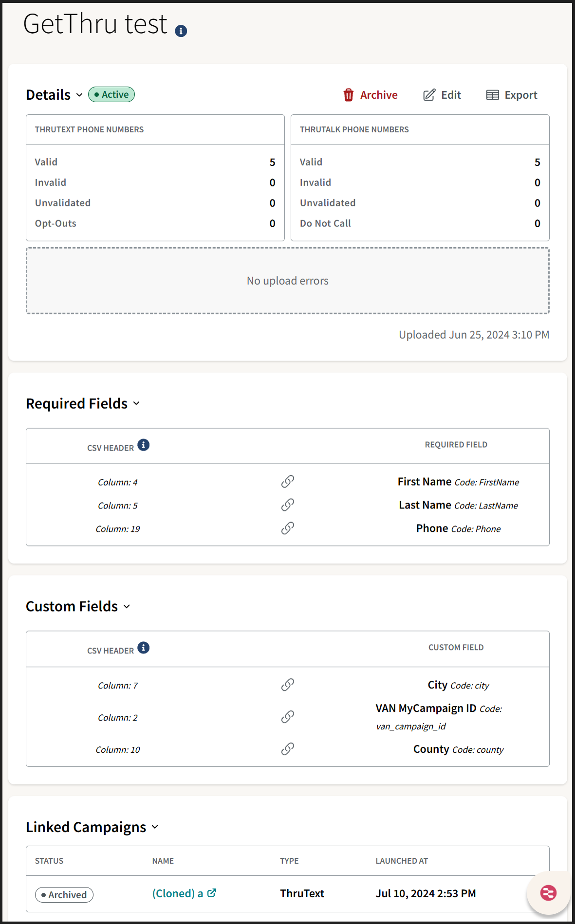Click Last Name Code: LastName field
575x924 pixels.
pyautogui.click(x=458, y=505)
